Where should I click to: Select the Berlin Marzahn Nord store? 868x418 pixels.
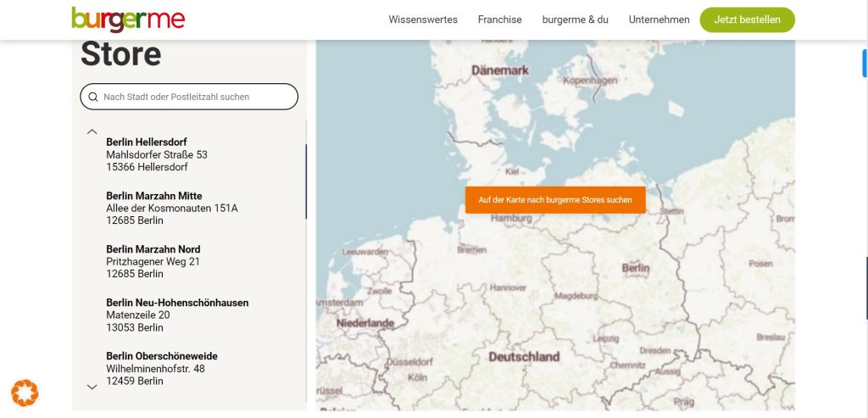click(153, 249)
